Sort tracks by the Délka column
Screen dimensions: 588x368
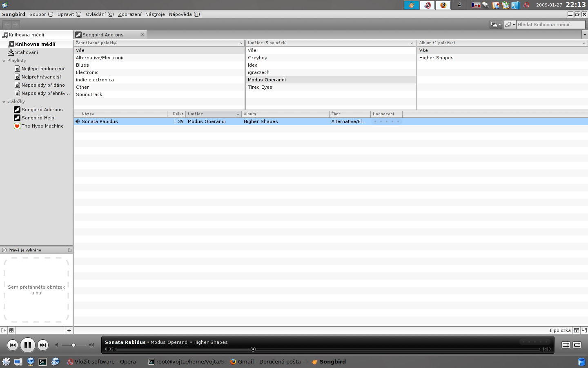176,114
